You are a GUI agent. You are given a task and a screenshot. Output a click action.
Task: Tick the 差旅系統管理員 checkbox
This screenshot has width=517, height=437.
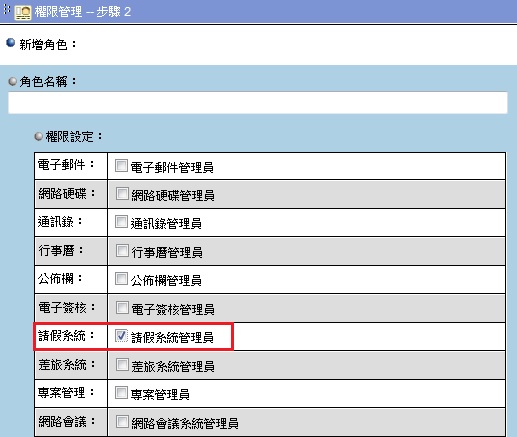point(122,365)
